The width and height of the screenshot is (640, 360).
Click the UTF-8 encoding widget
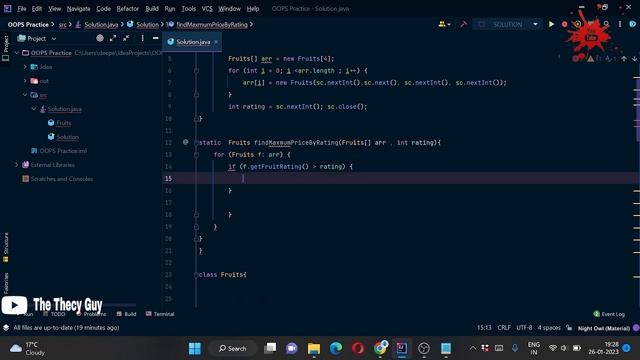[524, 328]
